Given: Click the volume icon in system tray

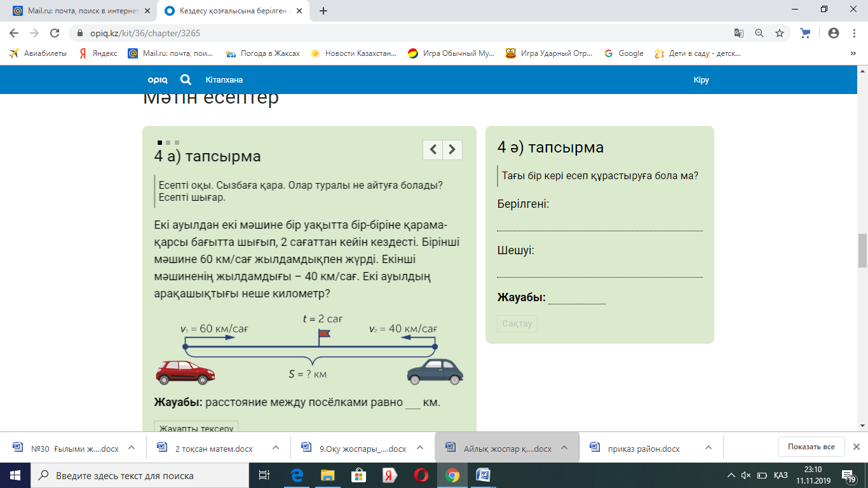Looking at the screenshot, I should (746, 475).
